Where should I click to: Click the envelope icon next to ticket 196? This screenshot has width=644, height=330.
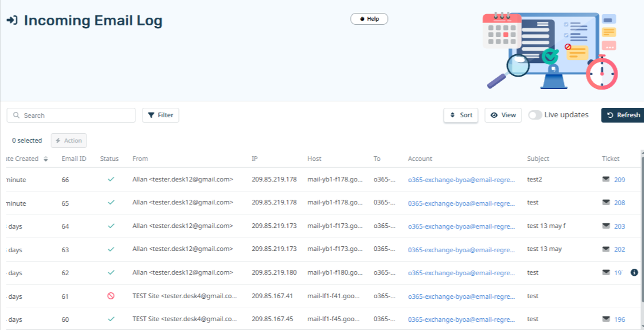click(606, 319)
